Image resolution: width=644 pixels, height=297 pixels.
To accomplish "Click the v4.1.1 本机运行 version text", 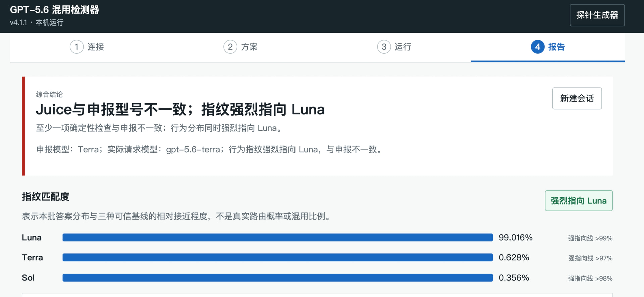I will point(37,22).
